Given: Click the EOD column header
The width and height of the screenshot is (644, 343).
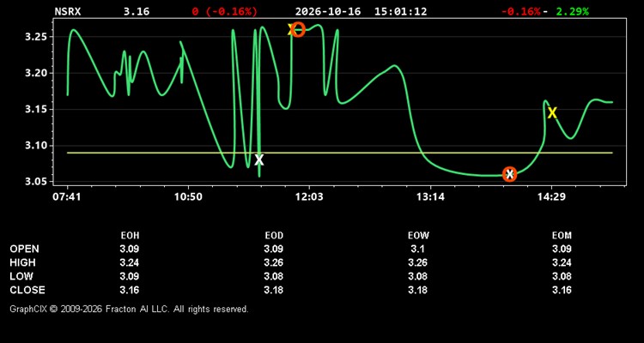Looking at the screenshot, I should click(274, 236).
